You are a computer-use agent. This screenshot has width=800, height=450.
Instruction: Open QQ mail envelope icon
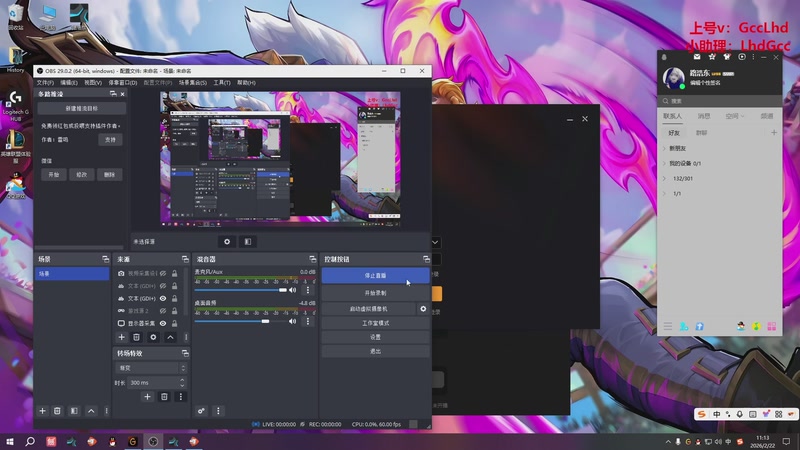click(x=697, y=57)
